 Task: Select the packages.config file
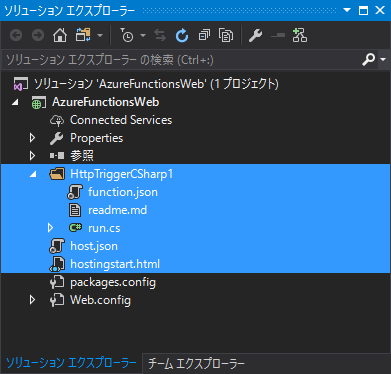tap(113, 282)
